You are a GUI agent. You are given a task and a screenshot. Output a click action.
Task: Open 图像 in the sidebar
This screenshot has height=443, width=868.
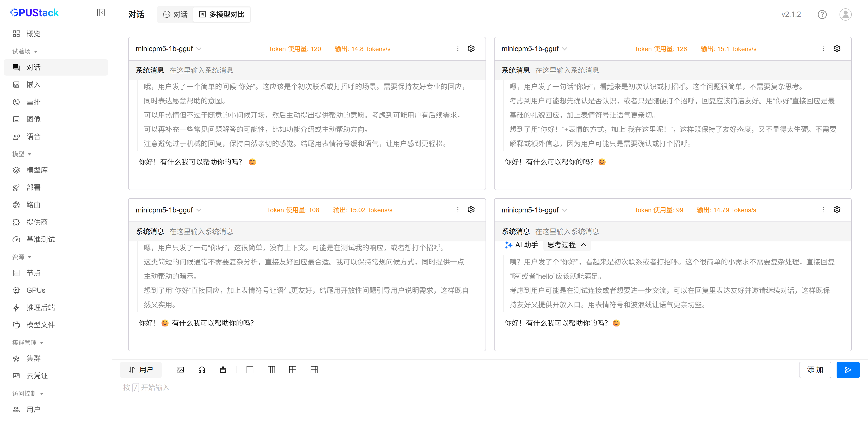56,119
